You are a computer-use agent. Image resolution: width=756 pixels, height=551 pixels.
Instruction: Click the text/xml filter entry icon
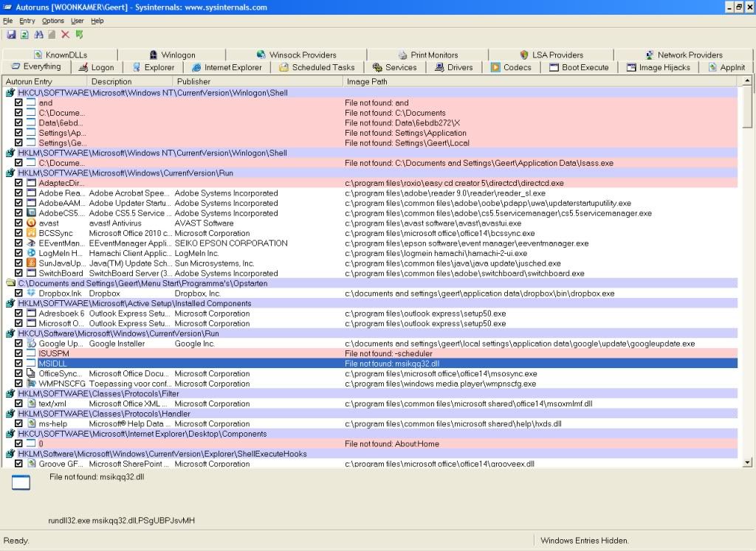click(31, 403)
